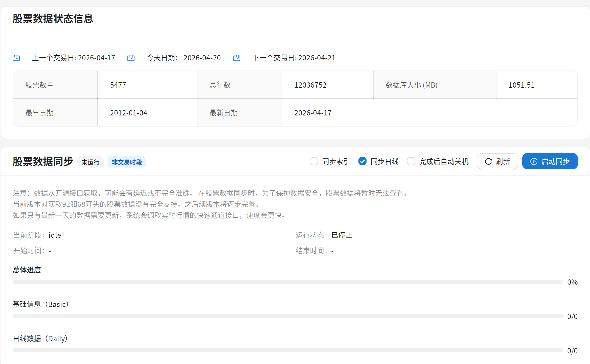Click the 最新日期 value 2026-04-17

313,113
